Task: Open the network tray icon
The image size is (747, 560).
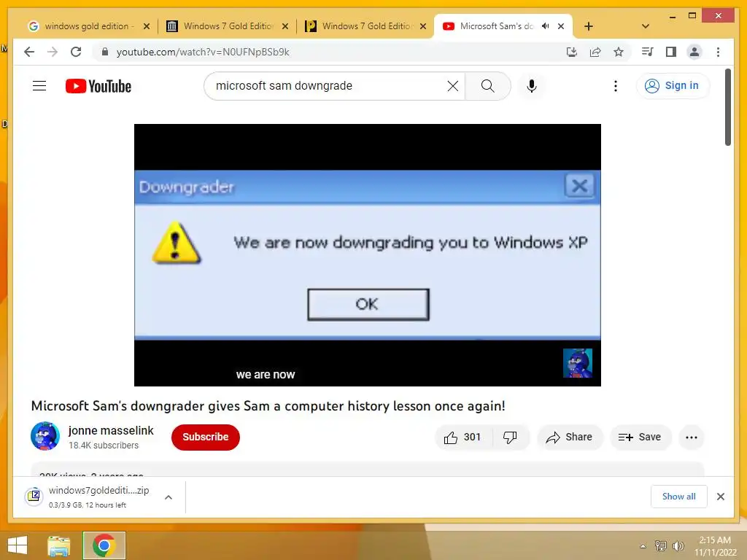Action: tap(661, 545)
